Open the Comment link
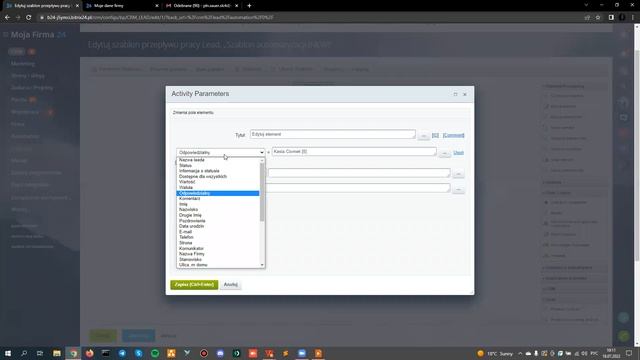Viewport: 640px width, 360px height. pos(453,136)
